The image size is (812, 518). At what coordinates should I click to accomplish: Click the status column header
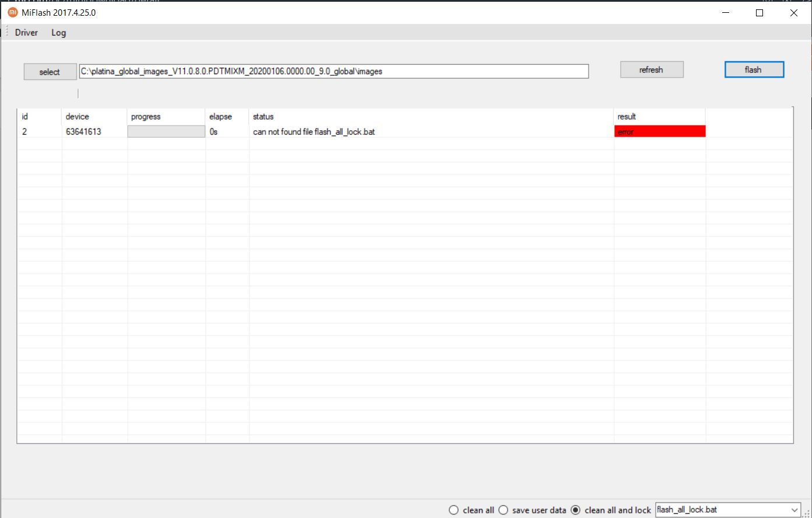point(431,117)
